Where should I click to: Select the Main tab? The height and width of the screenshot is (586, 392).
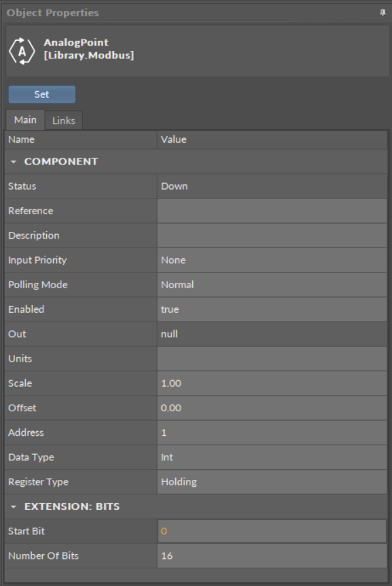[25, 120]
